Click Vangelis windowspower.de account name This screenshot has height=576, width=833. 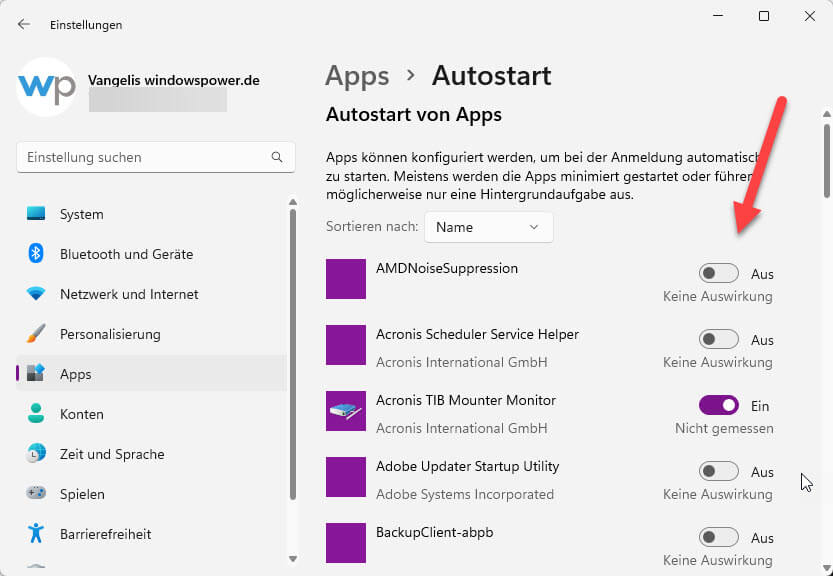174,80
